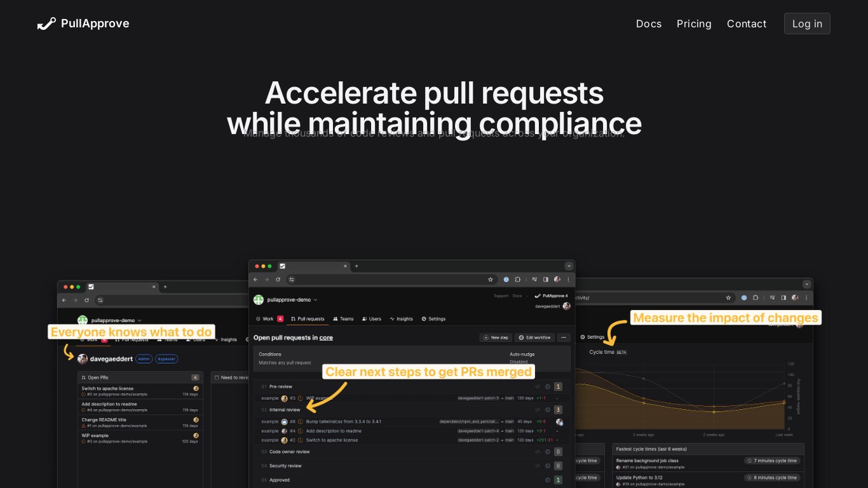The image size is (868, 488).
Task: Click site settings icon in center window address bar
Action: (292, 279)
